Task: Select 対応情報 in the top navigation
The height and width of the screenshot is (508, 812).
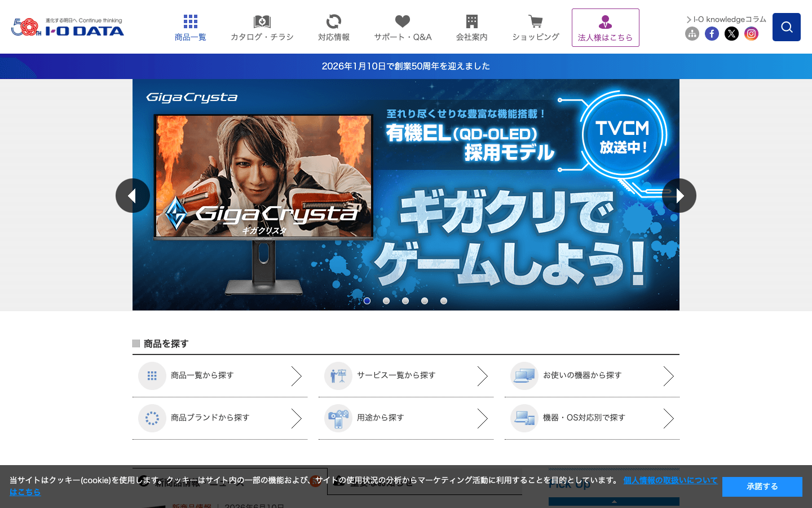Action: click(x=334, y=28)
